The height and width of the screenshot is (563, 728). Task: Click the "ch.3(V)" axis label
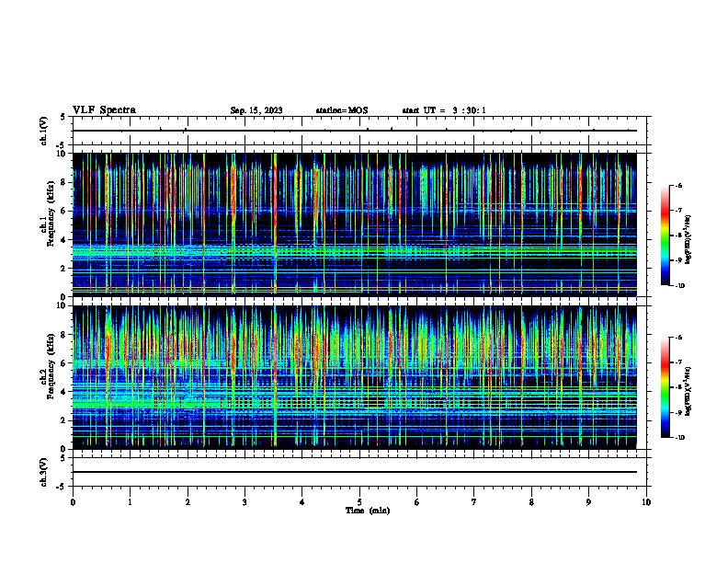coord(43,472)
